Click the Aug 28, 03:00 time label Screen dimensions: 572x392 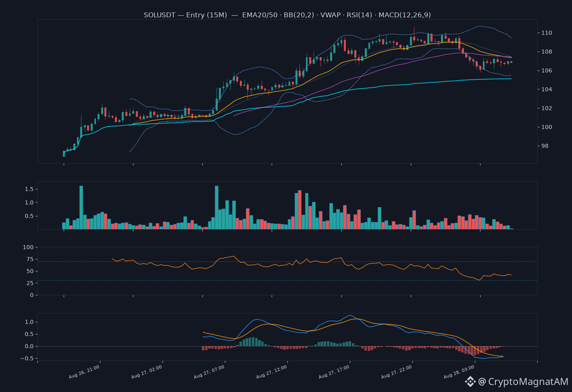(459, 372)
